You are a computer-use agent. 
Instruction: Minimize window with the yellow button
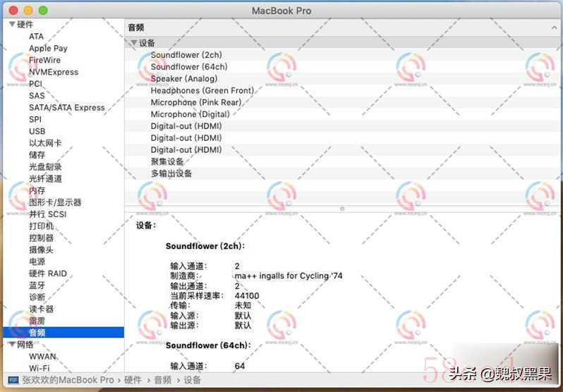click(x=28, y=11)
